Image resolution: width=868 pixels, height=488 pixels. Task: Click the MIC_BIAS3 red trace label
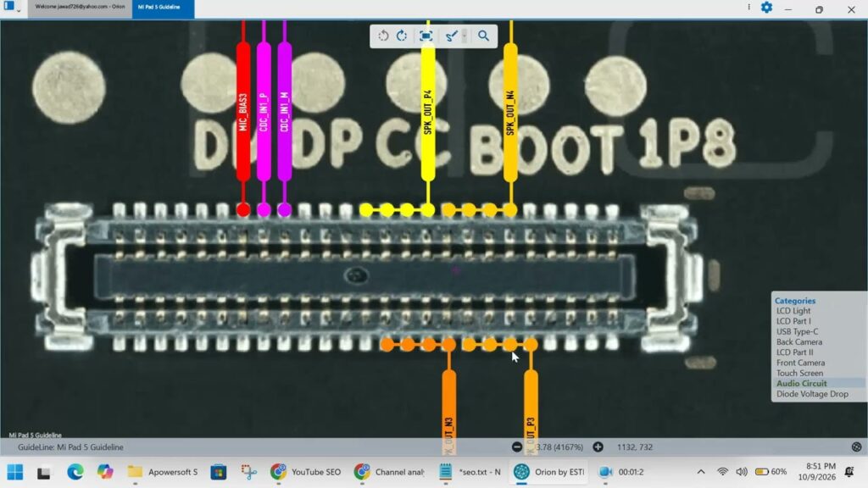click(x=243, y=113)
